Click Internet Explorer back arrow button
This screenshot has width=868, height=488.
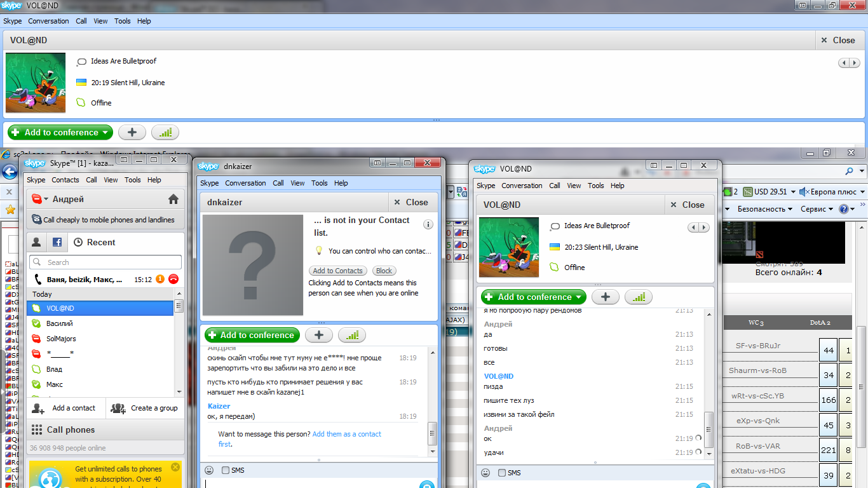(x=9, y=172)
